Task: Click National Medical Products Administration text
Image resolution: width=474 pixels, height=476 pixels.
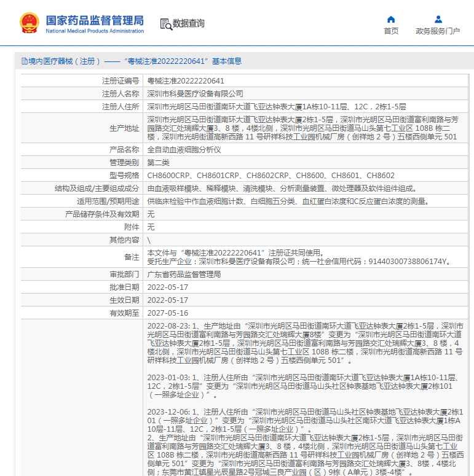Action: (95, 31)
